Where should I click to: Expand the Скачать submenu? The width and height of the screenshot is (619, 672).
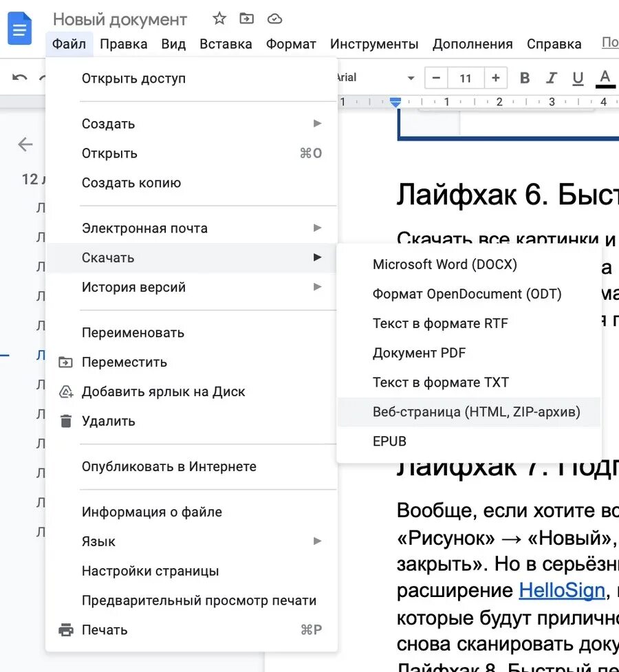[x=191, y=257]
